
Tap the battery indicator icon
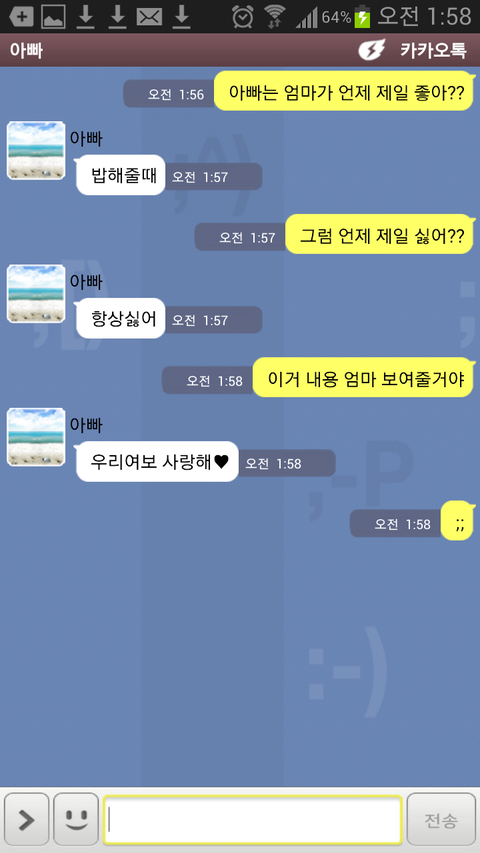[362, 17]
